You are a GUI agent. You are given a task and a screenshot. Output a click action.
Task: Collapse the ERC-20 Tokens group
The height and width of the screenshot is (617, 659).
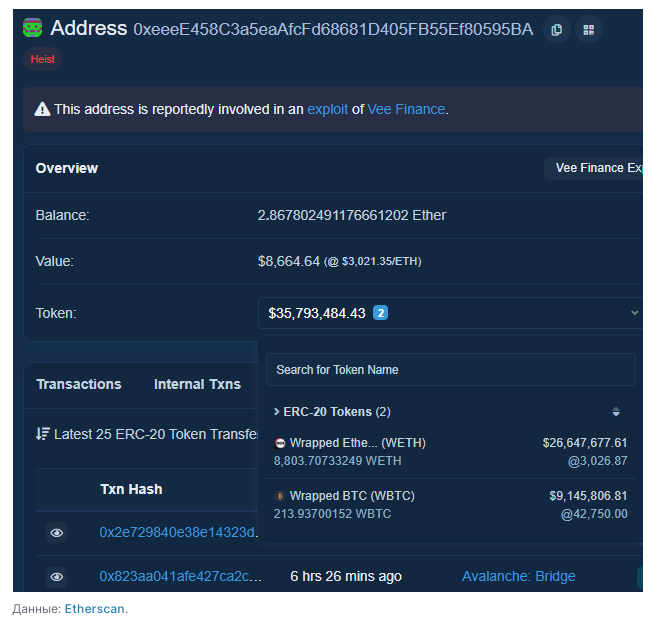click(x=276, y=412)
